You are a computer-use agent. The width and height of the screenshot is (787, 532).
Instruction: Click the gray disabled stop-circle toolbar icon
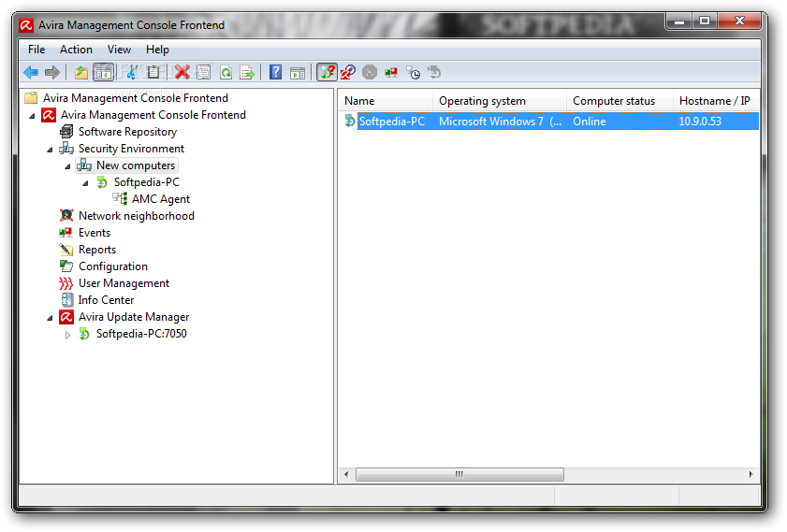(370, 73)
